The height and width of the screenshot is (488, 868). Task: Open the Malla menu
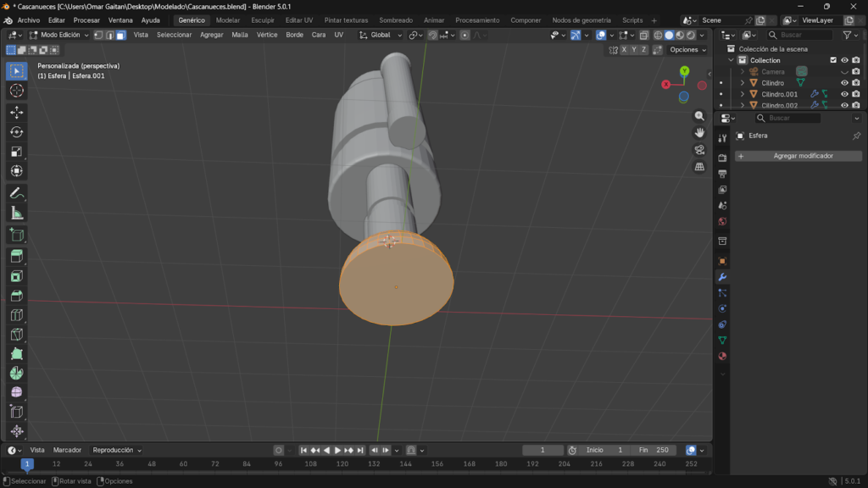(240, 35)
